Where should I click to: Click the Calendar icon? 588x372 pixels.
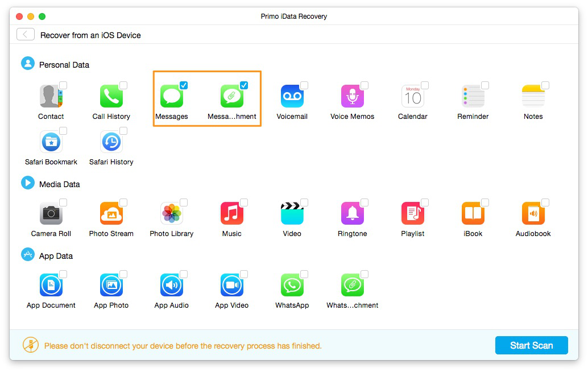tap(412, 96)
